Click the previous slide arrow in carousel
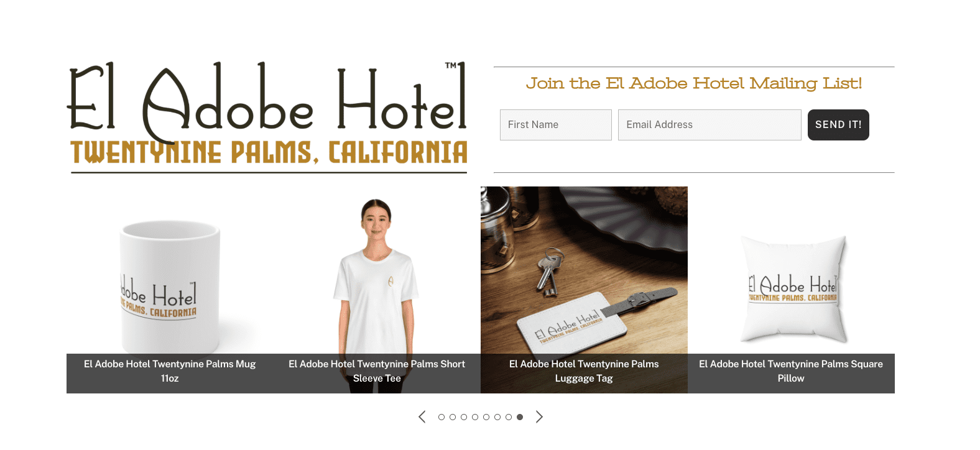Image resolution: width=980 pixels, height=450 pixels. pyautogui.click(x=422, y=417)
